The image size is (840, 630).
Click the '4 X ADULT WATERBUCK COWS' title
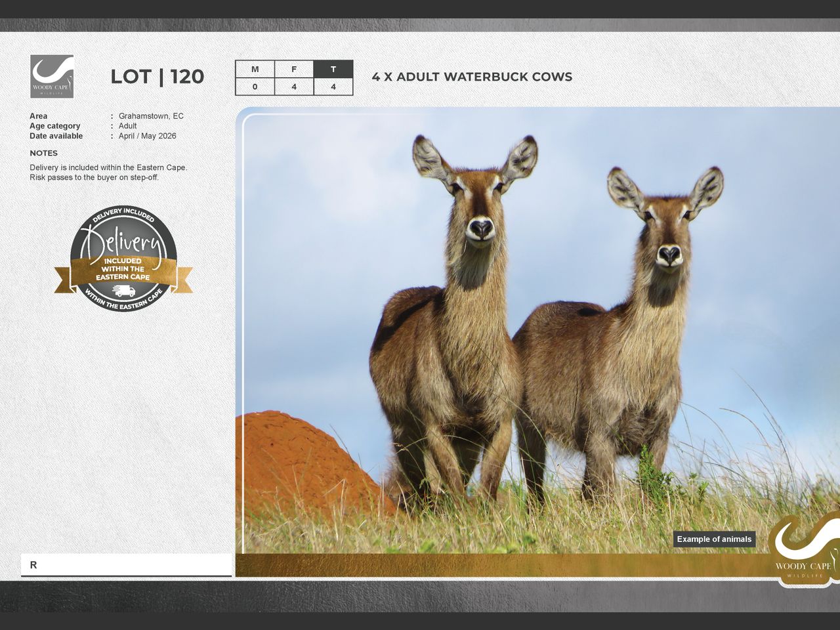472,77
